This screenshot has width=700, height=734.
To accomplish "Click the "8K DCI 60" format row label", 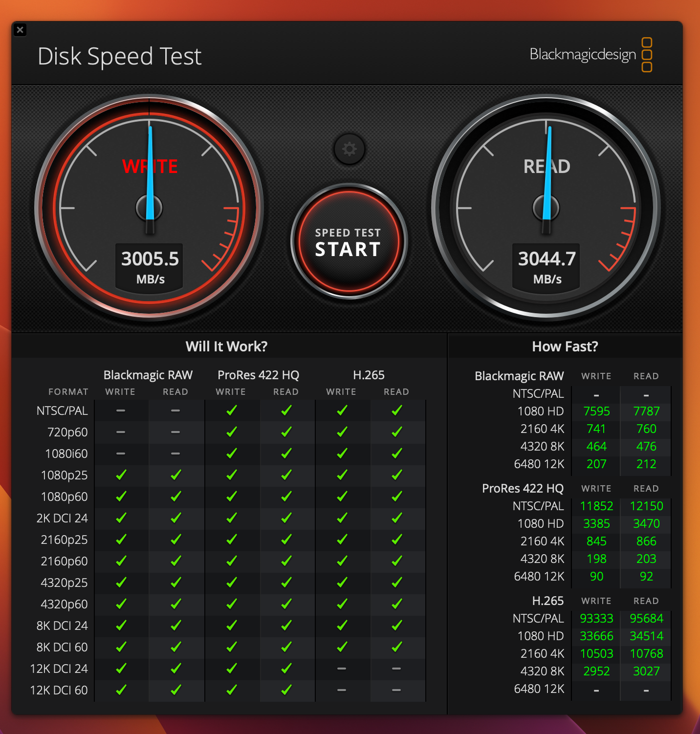I will [x=62, y=648].
